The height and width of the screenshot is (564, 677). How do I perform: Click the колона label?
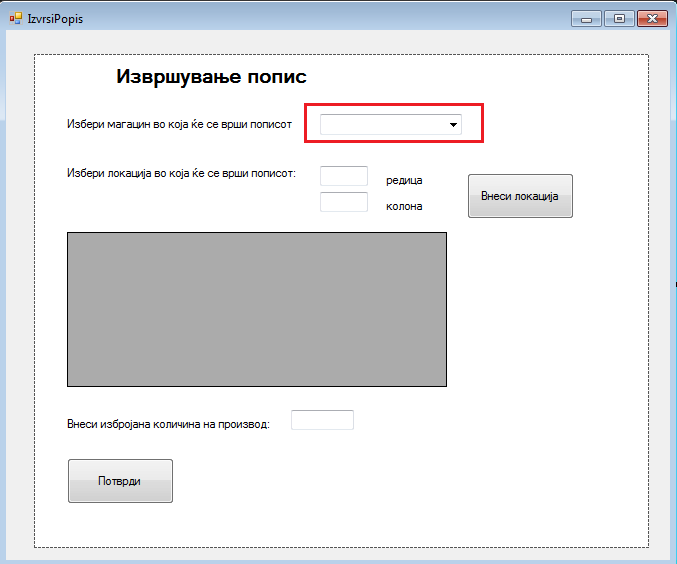[404, 207]
